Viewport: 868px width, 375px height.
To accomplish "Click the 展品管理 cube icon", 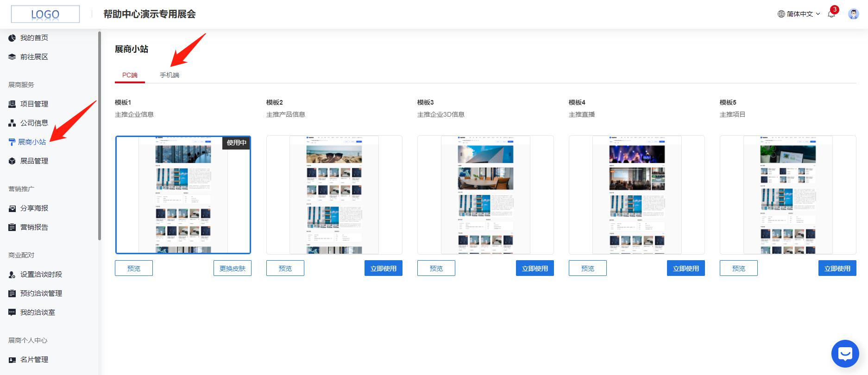I will point(12,161).
